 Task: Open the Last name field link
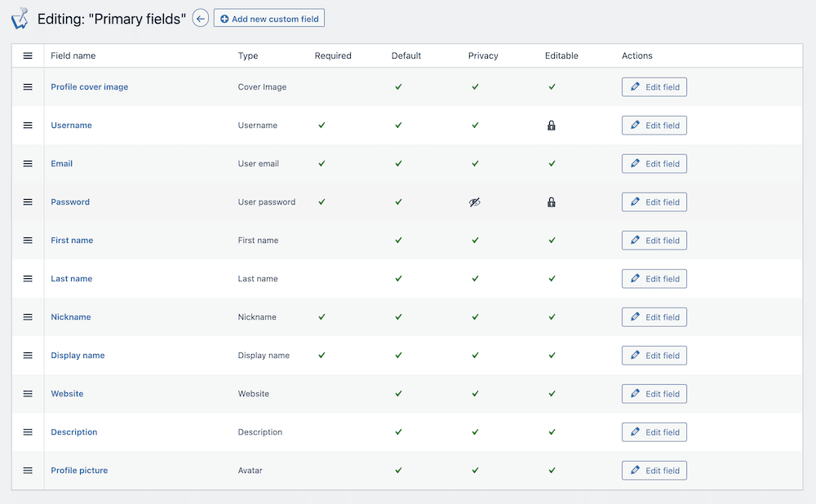coord(71,279)
